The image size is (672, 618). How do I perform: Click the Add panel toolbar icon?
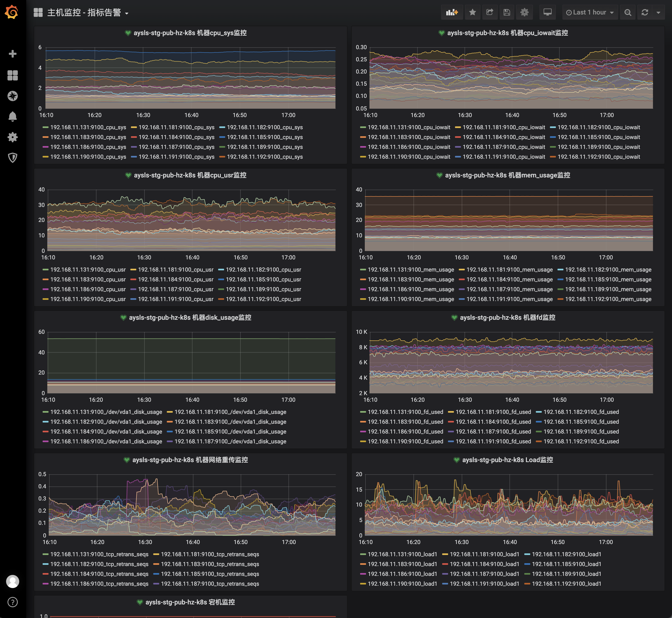[452, 12]
